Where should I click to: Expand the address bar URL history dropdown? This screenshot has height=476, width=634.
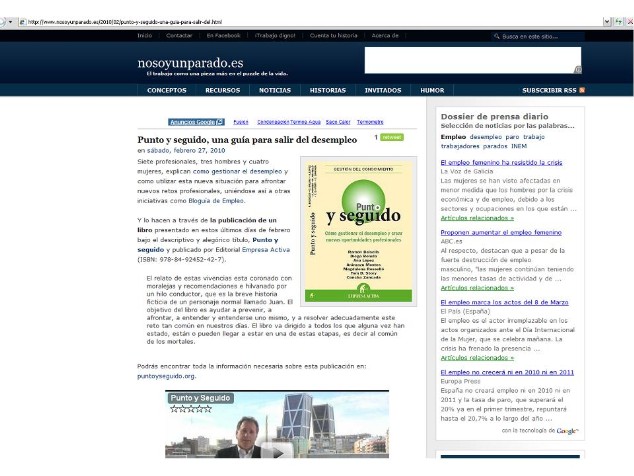606,20
